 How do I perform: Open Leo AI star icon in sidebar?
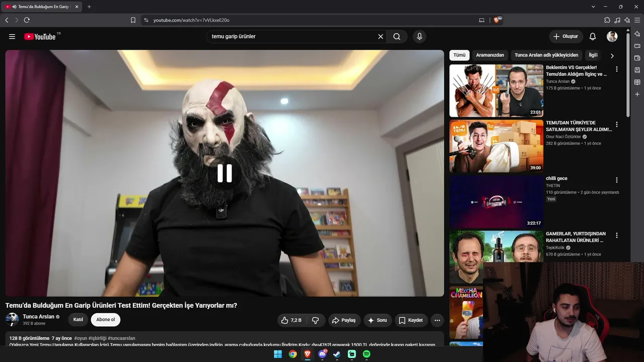coord(637,34)
